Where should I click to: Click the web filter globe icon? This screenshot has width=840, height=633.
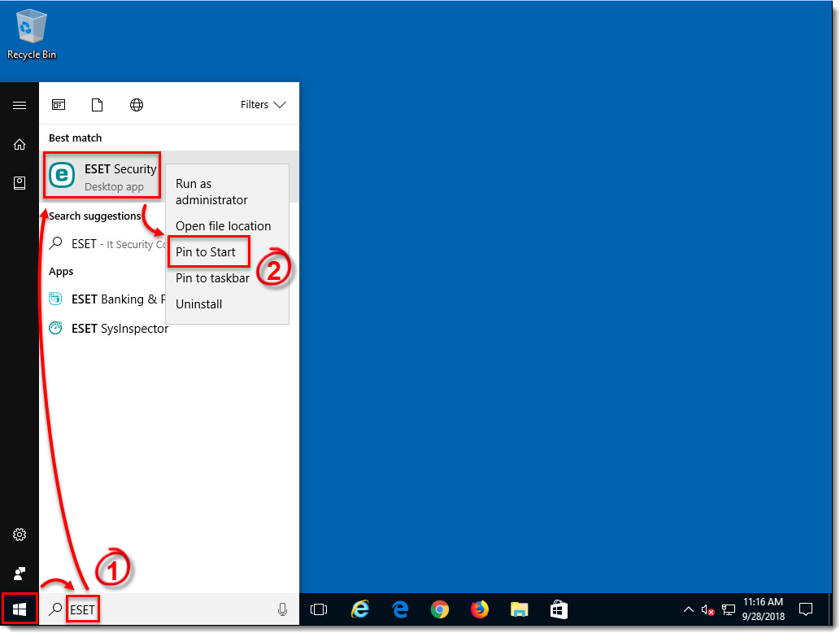pos(137,104)
